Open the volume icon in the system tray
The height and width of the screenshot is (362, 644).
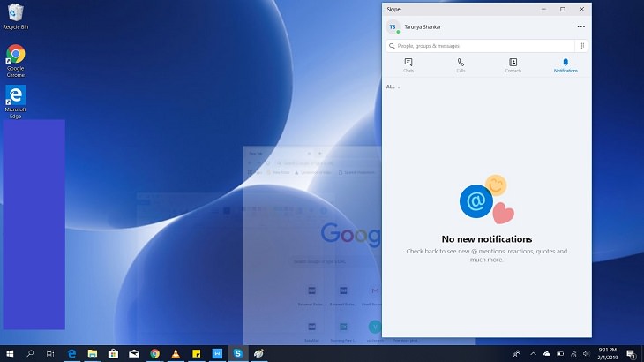coord(587,353)
